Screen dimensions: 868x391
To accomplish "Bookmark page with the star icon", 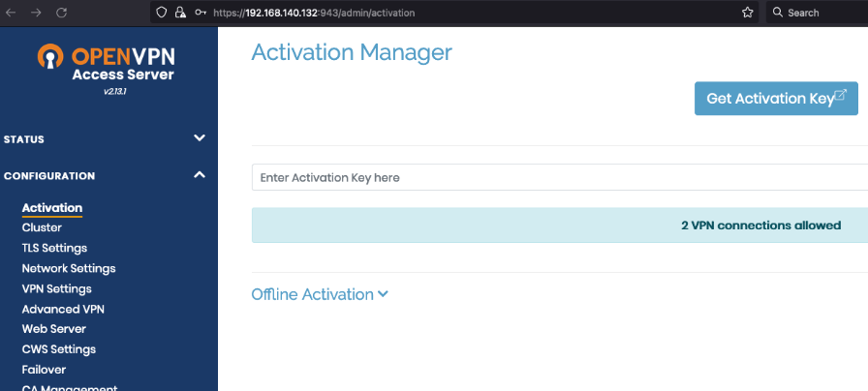I will [747, 13].
